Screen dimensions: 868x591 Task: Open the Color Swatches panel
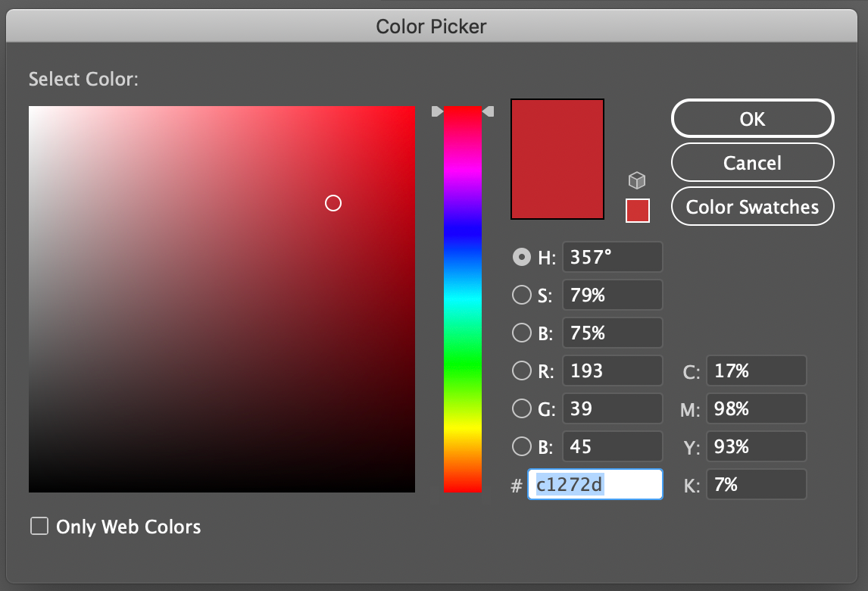[752, 206]
